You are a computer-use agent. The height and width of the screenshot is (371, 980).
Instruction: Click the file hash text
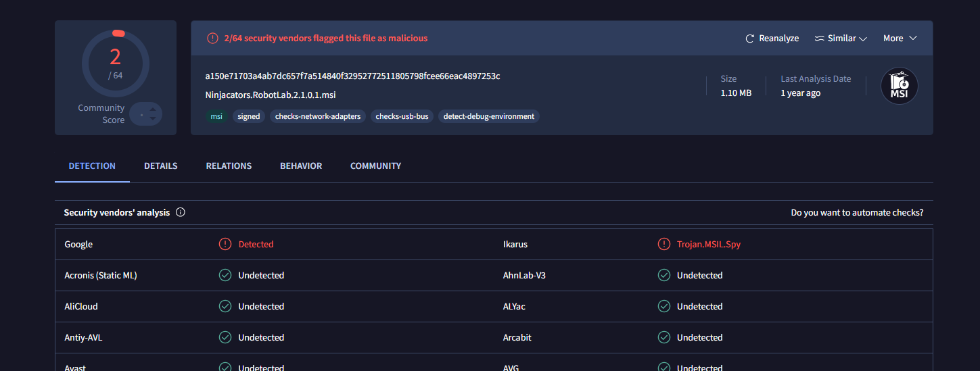[352, 76]
